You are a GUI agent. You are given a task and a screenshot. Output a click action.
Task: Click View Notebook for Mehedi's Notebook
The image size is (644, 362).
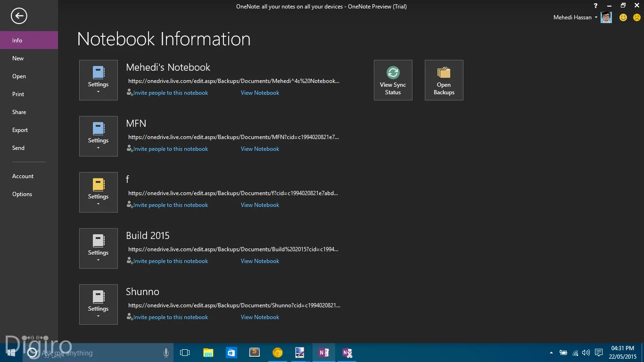(260, 93)
